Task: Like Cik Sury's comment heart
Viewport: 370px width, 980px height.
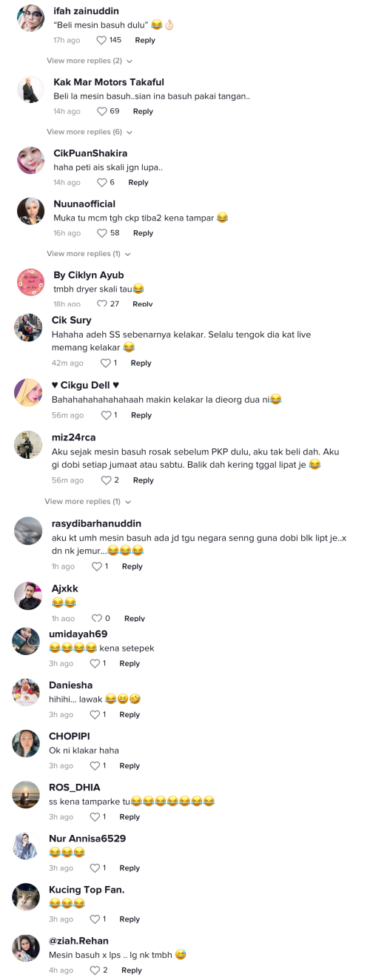Action: coord(105,363)
